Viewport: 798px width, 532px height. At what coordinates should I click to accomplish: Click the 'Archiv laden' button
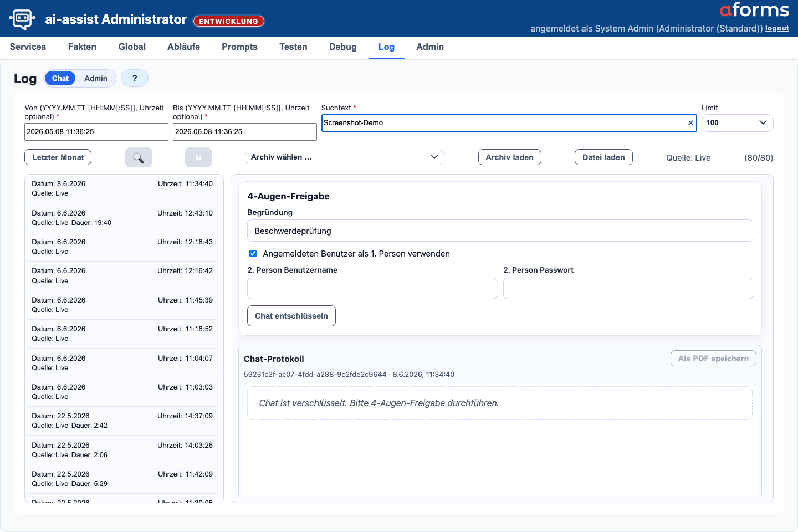tap(509, 157)
